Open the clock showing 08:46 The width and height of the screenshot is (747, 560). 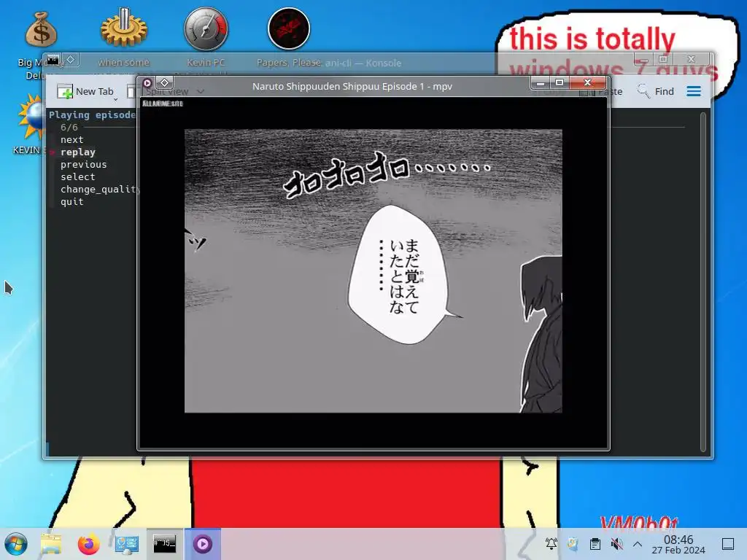click(x=678, y=544)
